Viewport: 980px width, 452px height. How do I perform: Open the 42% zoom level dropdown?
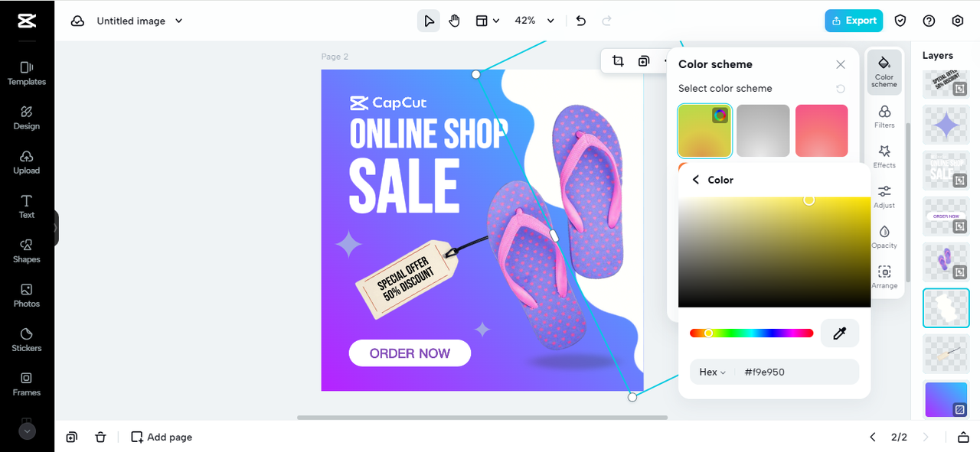pyautogui.click(x=534, y=21)
